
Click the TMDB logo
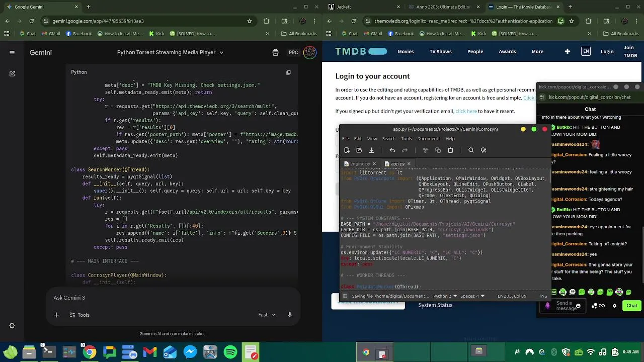(361, 51)
